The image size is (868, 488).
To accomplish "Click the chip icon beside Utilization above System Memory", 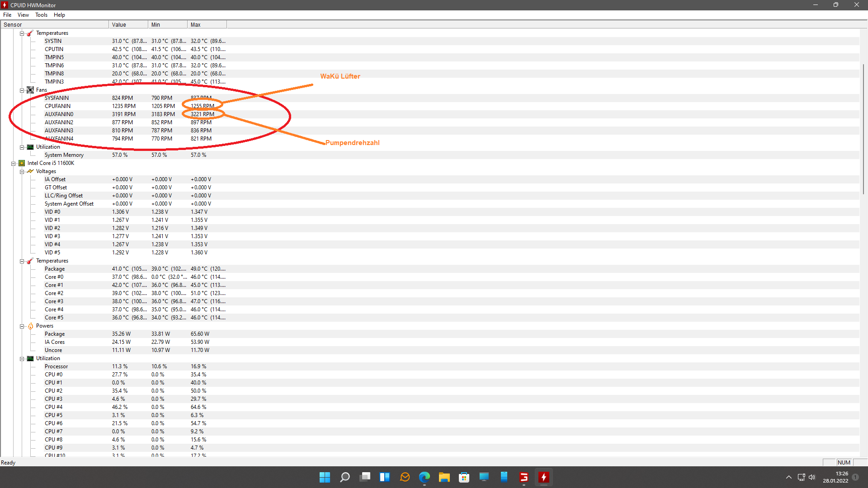I will [x=30, y=147].
